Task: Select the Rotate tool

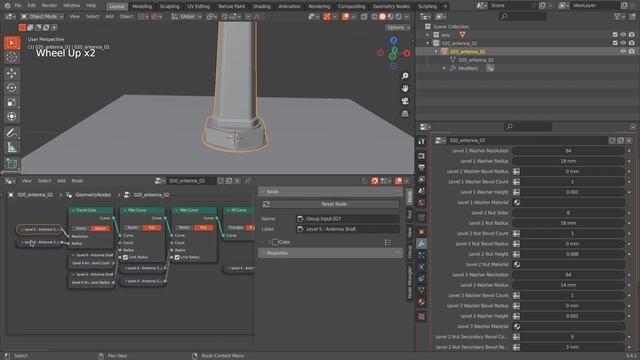Action: (12, 88)
